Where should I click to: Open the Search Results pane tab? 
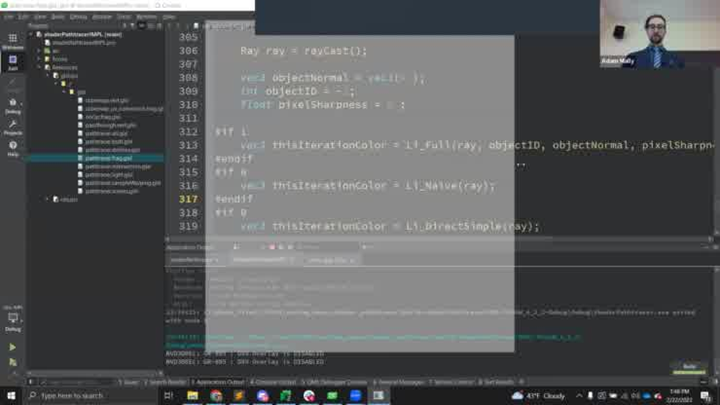[x=167, y=382]
